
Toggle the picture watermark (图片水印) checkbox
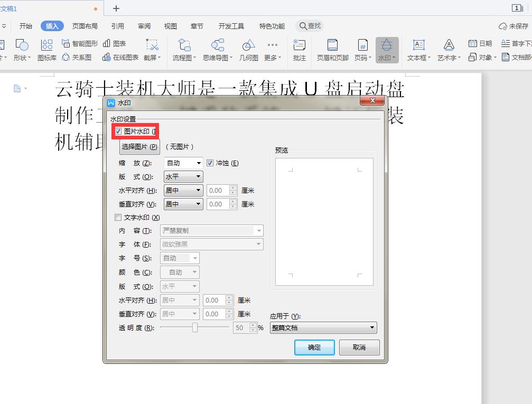(118, 131)
